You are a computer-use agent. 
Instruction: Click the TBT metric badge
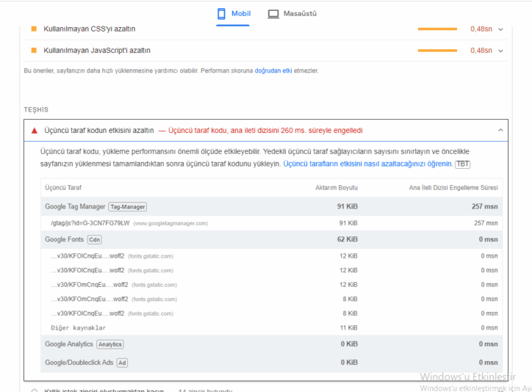click(x=462, y=164)
